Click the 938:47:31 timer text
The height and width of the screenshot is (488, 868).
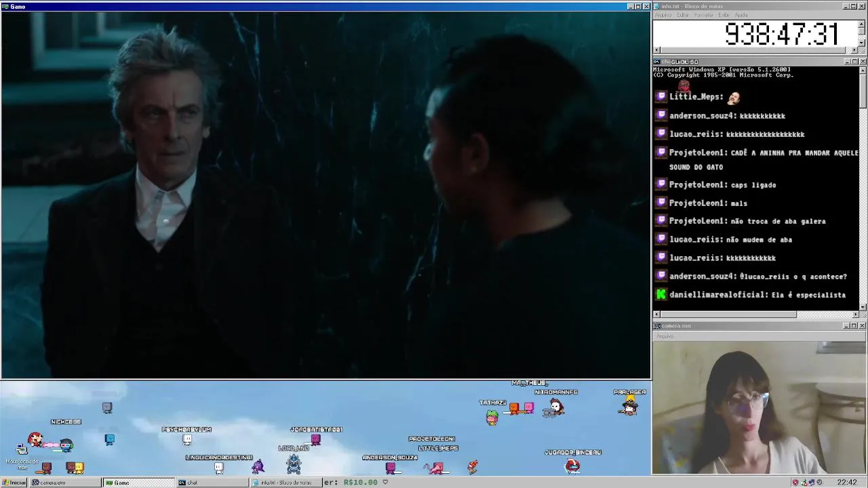pos(782,34)
